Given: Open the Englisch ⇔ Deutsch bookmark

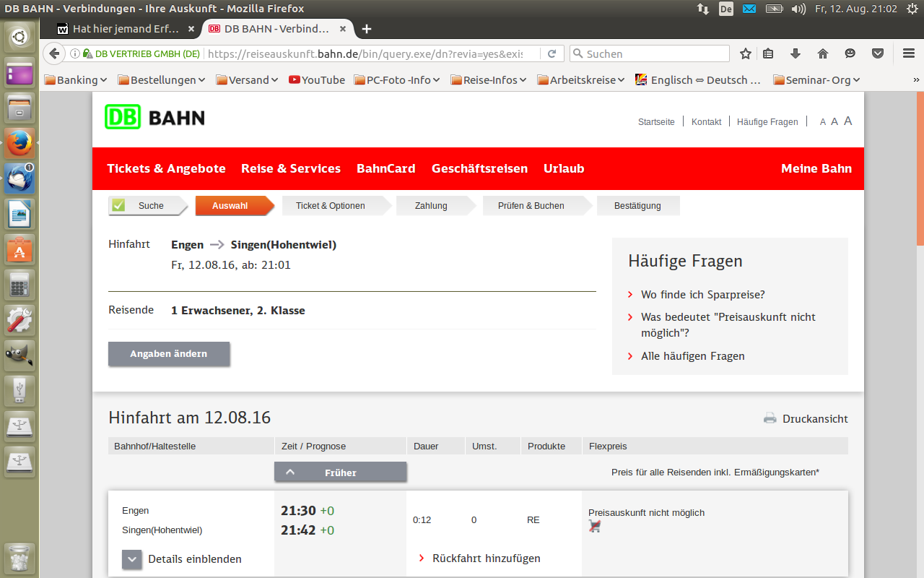Looking at the screenshot, I should [698, 80].
